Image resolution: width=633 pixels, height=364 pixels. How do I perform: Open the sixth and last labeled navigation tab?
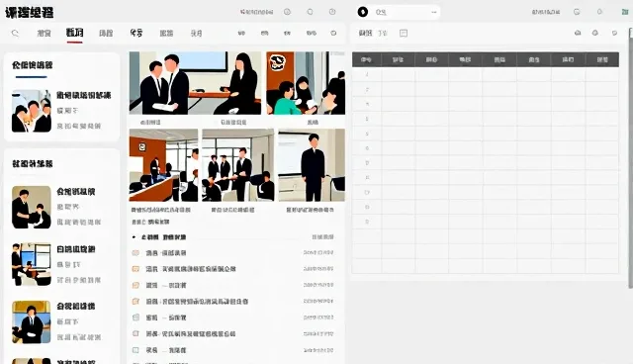click(x=196, y=33)
